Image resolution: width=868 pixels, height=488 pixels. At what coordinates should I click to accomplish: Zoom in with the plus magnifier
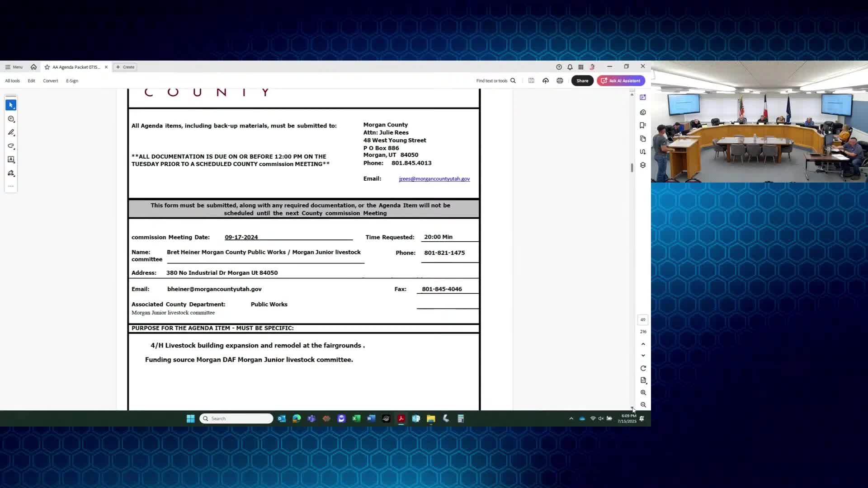643,393
